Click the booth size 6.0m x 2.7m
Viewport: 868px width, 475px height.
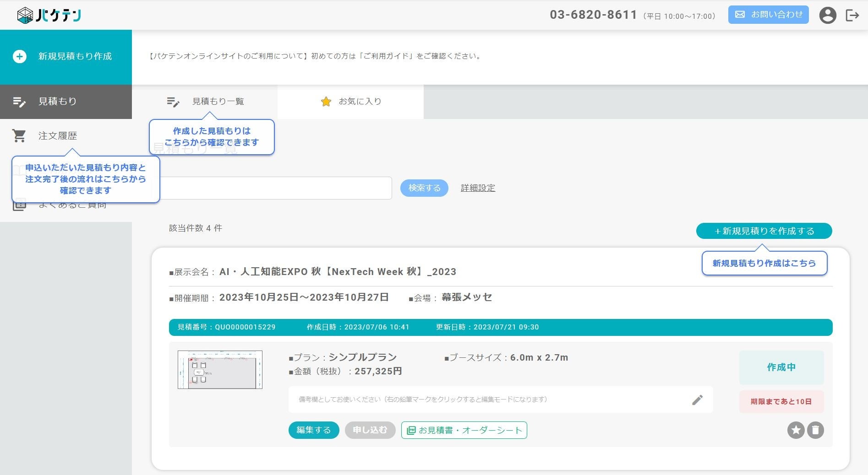coord(539,358)
